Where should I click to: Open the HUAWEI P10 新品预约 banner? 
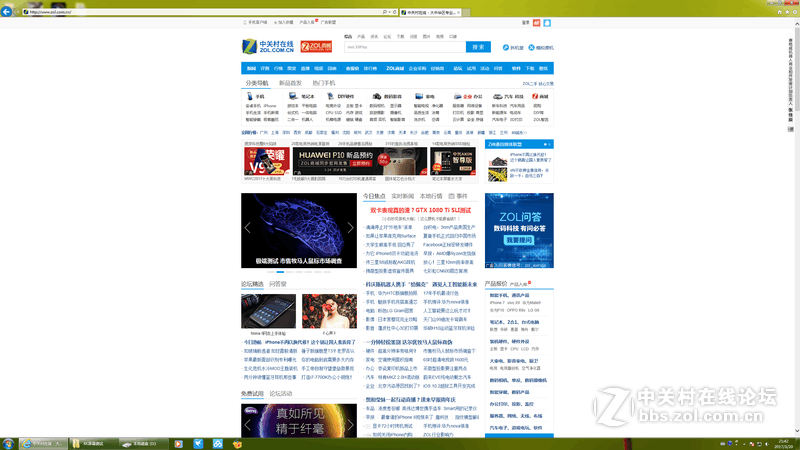pyautogui.click(x=359, y=161)
